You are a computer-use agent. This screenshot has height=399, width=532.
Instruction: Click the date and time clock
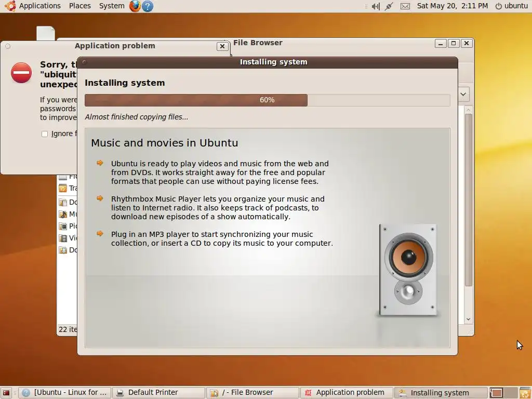click(453, 6)
